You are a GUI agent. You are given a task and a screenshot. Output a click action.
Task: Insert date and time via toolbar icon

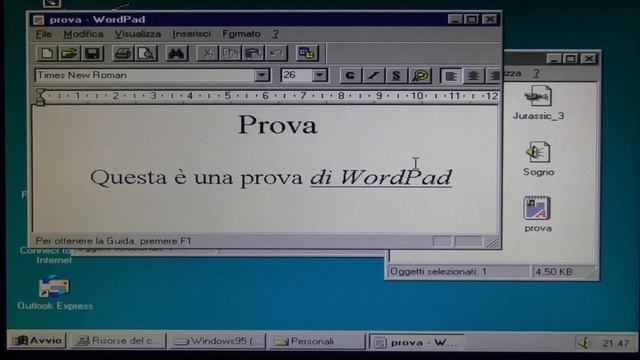pos(307,53)
